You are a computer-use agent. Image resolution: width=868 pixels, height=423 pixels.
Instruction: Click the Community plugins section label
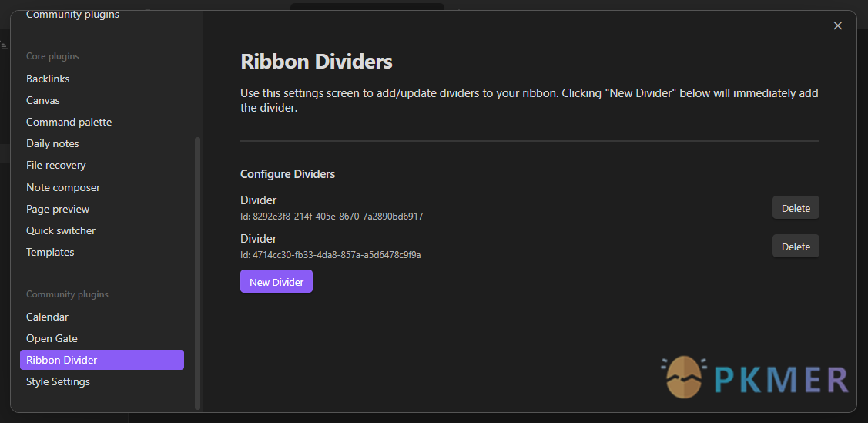click(67, 294)
